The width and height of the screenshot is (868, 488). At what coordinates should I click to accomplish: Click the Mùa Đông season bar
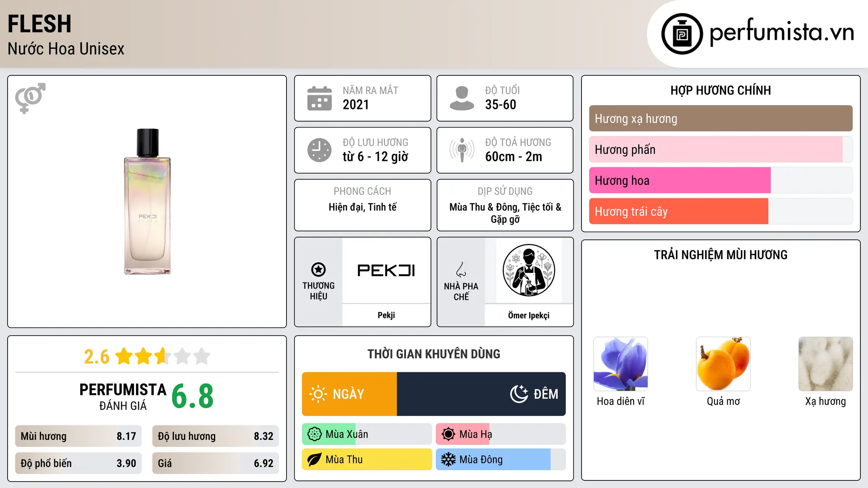(501, 460)
